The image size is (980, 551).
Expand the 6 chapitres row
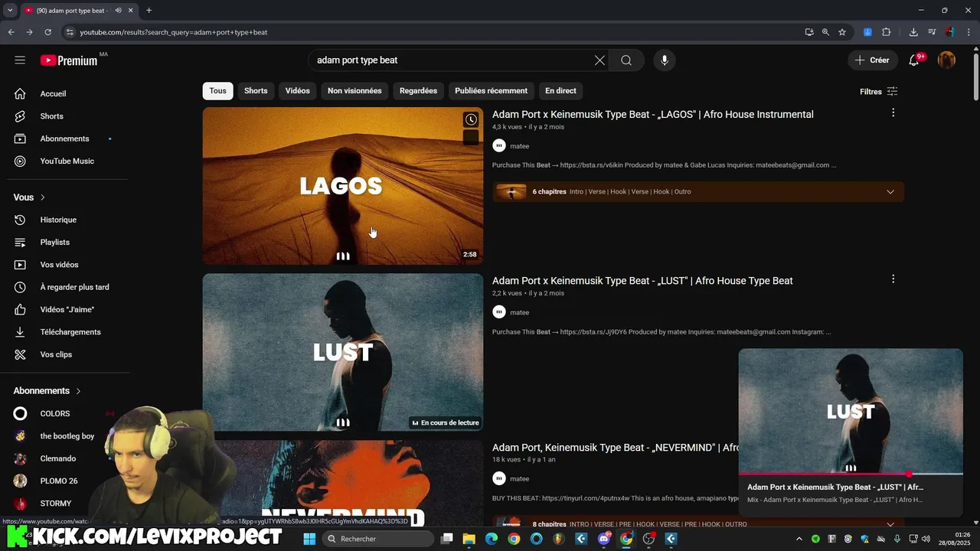pyautogui.click(x=698, y=191)
